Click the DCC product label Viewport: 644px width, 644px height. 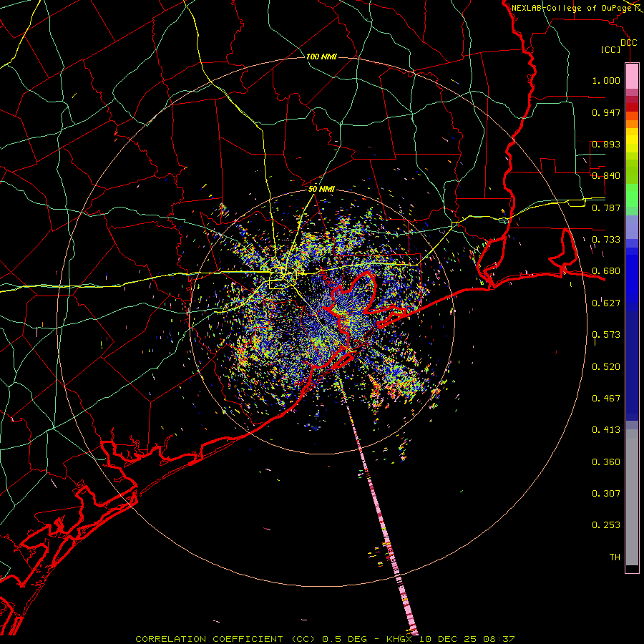click(628, 43)
